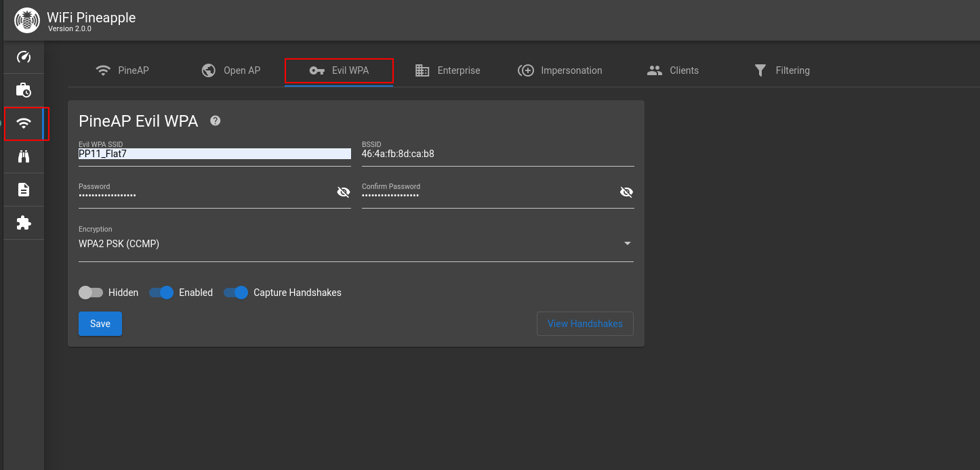The height and width of the screenshot is (470, 980).
Task: Go to the Impersonation tab
Action: [x=560, y=70]
